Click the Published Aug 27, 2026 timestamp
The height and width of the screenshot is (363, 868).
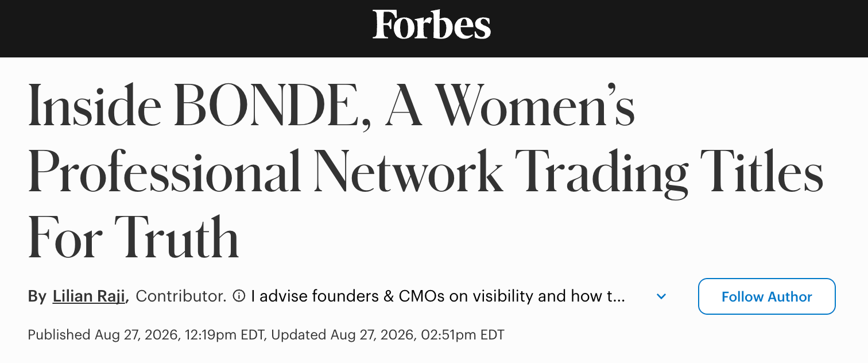pyautogui.click(x=147, y=335)
